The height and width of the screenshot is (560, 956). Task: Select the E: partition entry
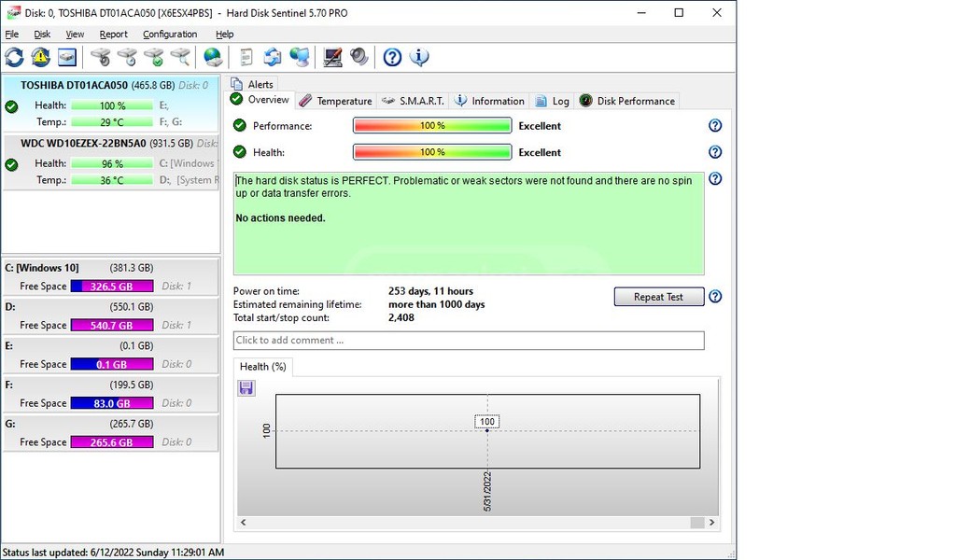click(110, 355)
